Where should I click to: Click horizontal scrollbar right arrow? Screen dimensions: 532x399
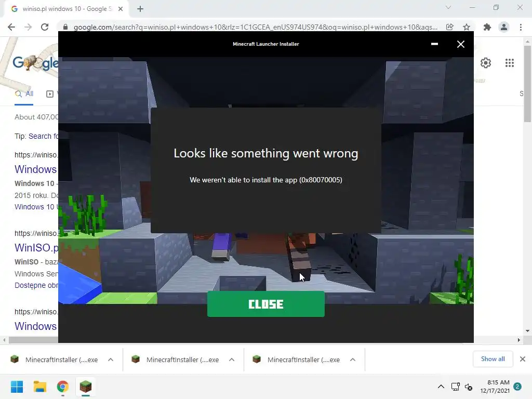point(518,340)
